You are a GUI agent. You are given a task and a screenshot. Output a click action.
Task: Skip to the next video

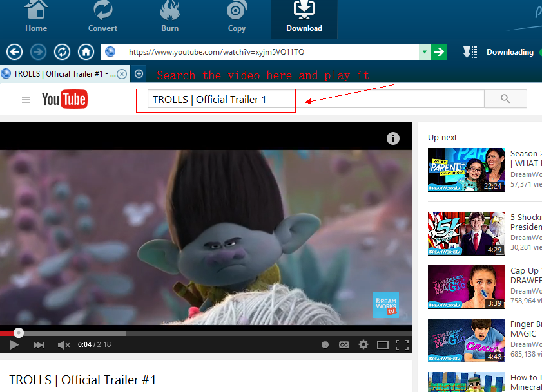pyautogui.click(x=39, y=344)
